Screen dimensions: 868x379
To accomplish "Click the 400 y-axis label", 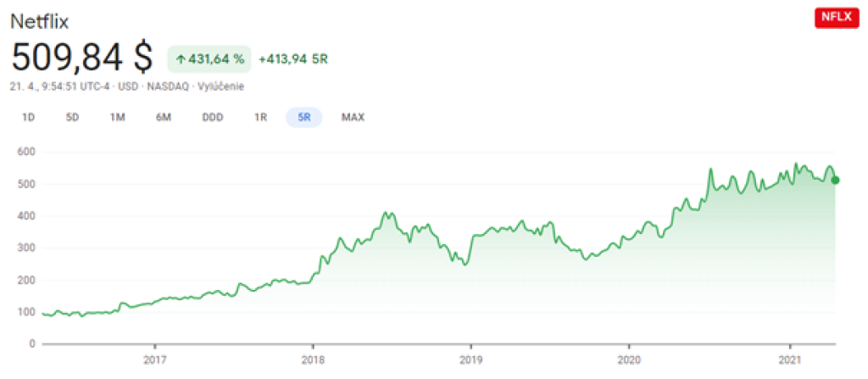I will 28,216.
